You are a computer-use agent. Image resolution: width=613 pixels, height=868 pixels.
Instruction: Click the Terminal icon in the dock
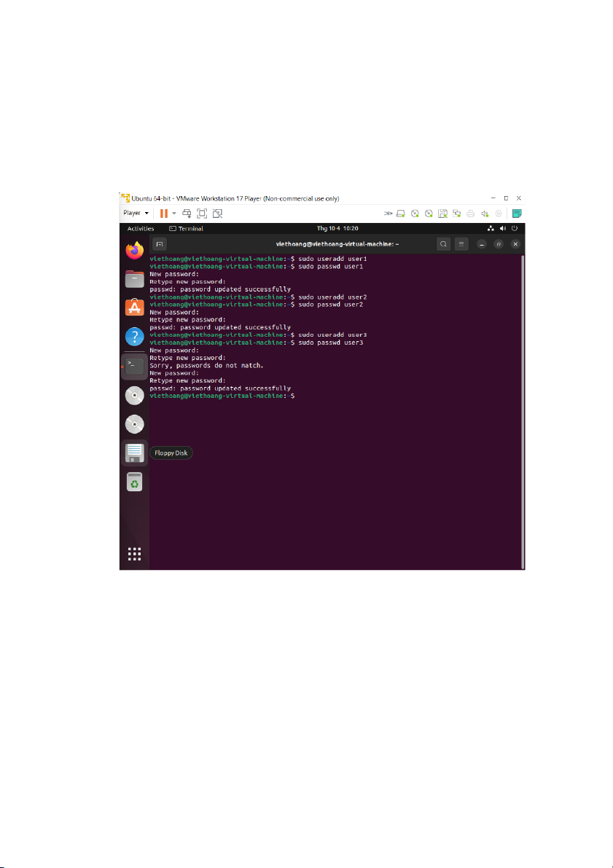(135, 367)
